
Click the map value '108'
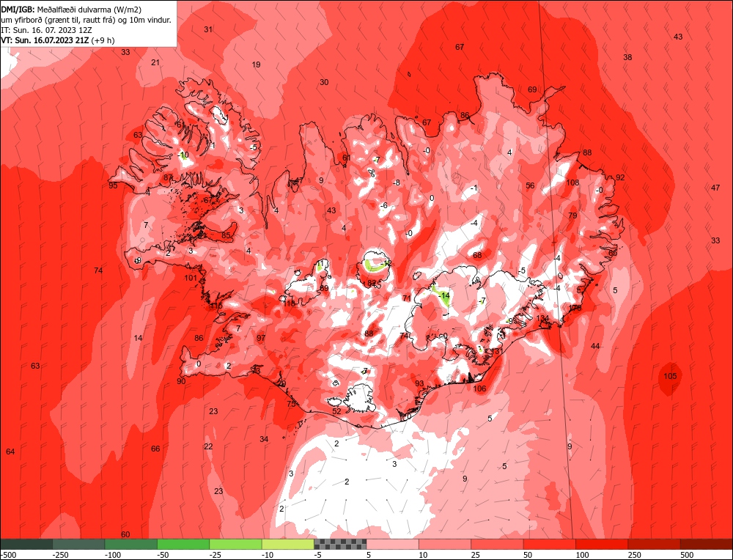click(x=572, y=183)
